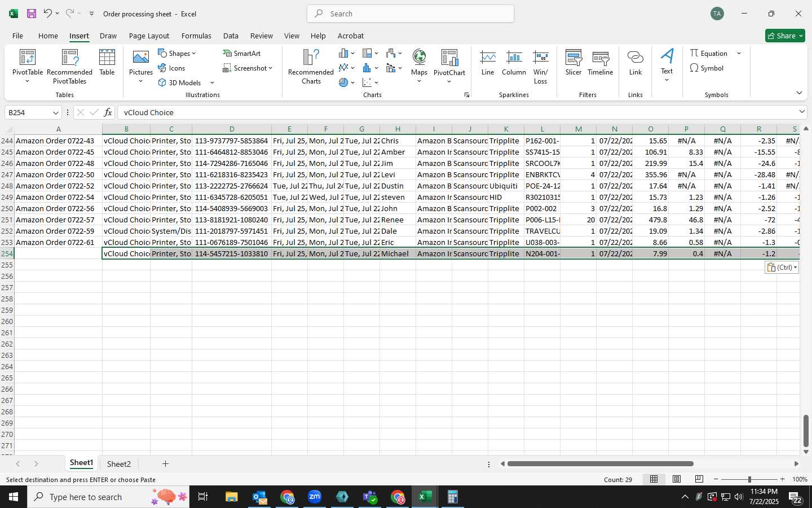Screen dimensions: 812x508
Task: Open the File menu
Action: [17, 36]
